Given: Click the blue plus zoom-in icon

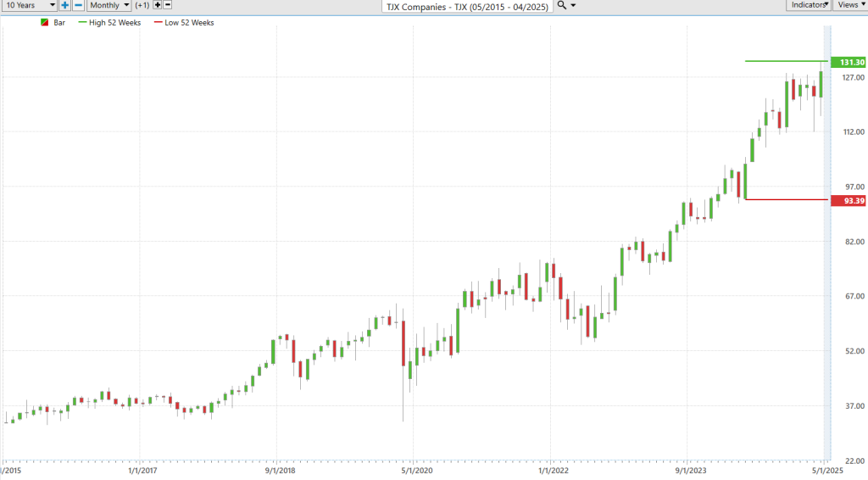Looking at the screenshot, I should pos(65,5).
